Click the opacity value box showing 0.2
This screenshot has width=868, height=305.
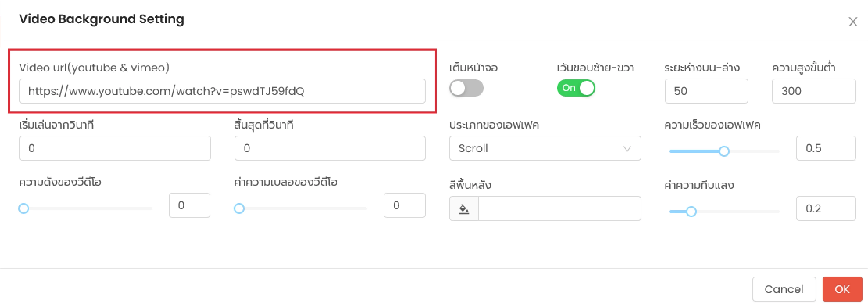click(x=826, y=208)
